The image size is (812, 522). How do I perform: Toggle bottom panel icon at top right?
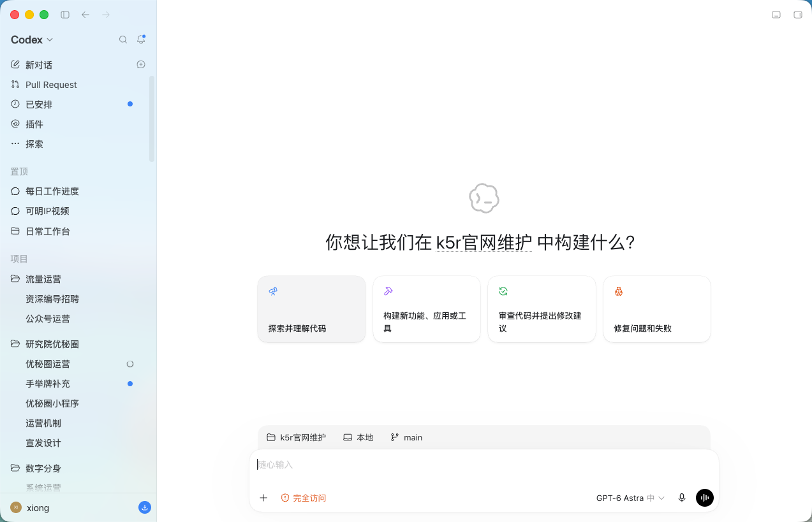point(776,15)
